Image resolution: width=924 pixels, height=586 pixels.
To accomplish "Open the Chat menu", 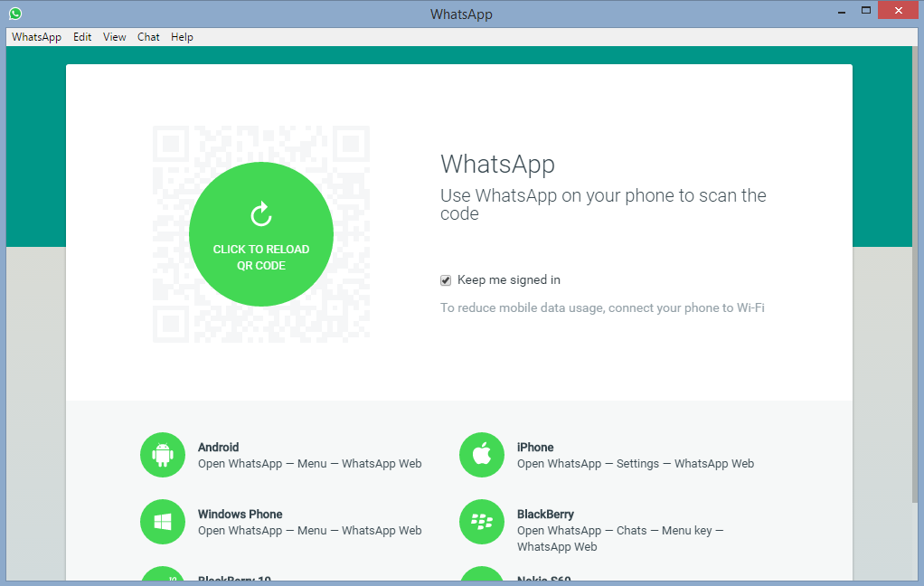I will pyautogui.click(x=148, y=36).
